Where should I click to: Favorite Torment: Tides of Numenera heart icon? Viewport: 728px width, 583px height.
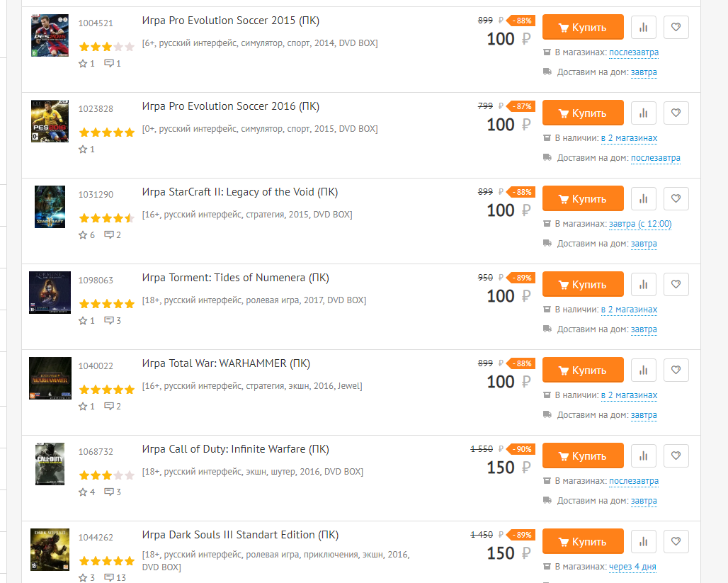pos(676,284)
